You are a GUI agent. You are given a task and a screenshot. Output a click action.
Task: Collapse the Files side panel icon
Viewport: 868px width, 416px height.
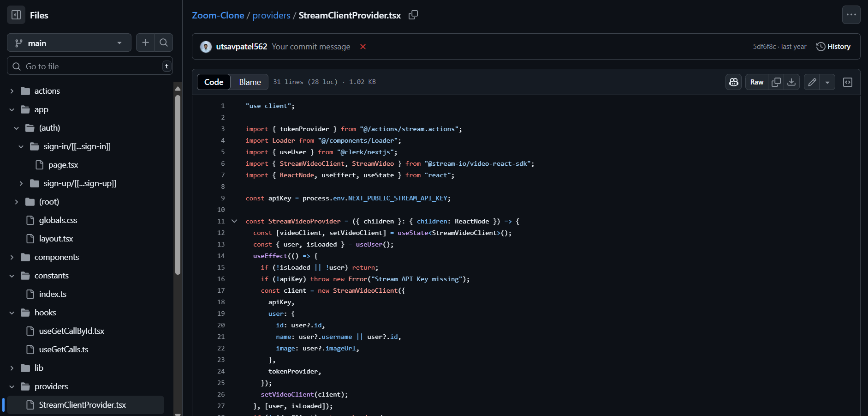(16, 15)
